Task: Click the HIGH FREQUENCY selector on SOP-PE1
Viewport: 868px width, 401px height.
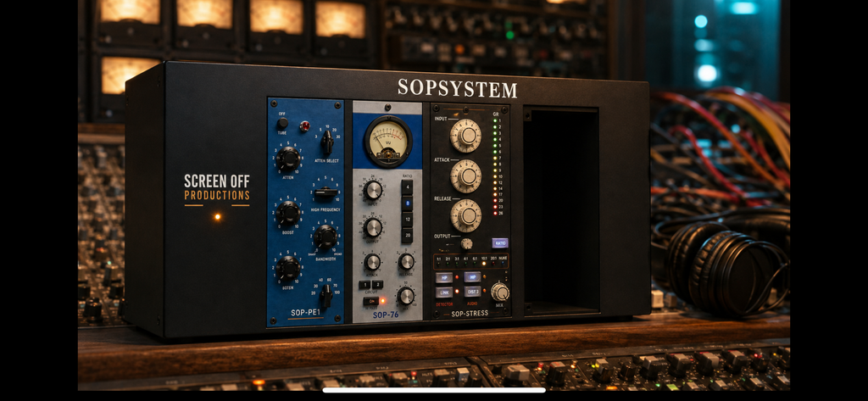Action: point(326,192)
